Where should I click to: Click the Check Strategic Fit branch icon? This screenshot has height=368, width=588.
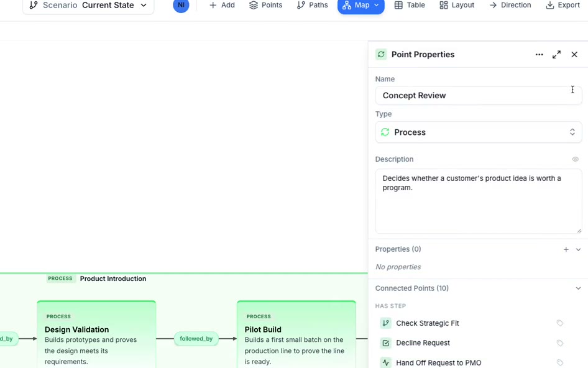coord(385,323)
